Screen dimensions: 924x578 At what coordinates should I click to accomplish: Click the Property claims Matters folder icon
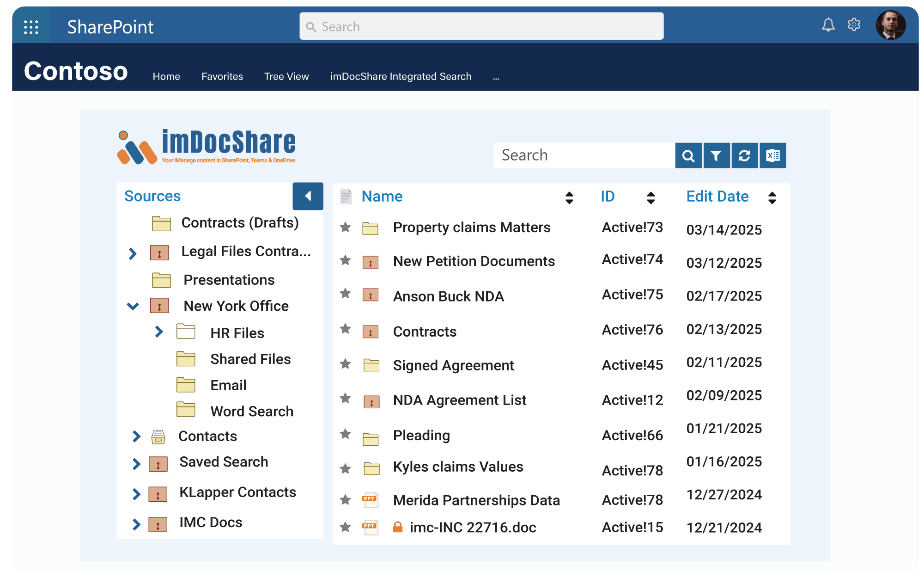point(370,228)
